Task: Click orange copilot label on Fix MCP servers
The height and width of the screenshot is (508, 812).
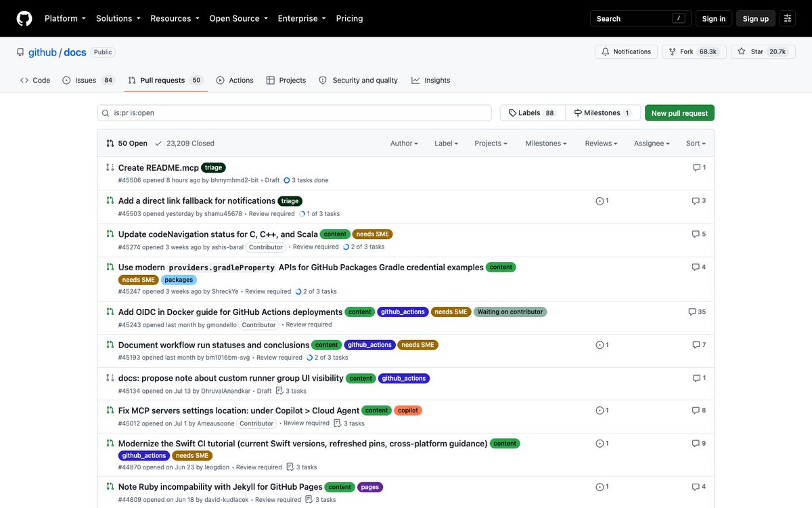Action: coord(408,410)
